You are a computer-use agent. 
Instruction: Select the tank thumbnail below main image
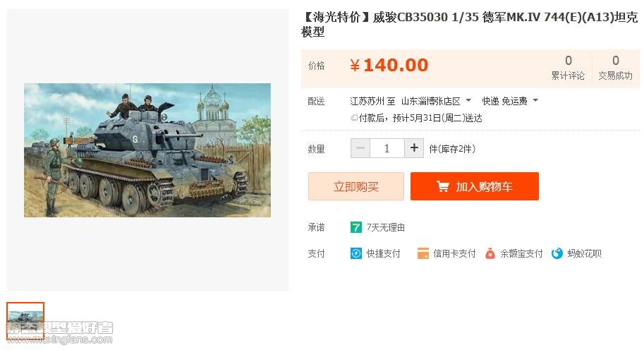(x=25, y=321)
